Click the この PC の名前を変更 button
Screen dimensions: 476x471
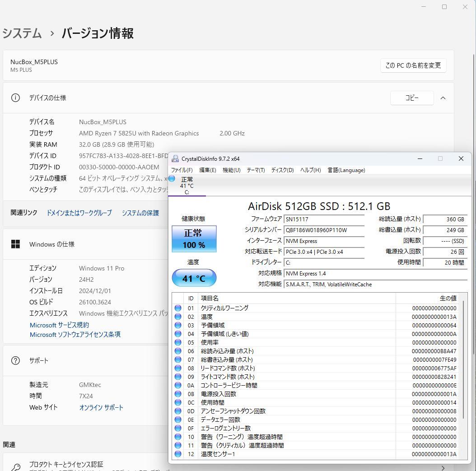413,65
